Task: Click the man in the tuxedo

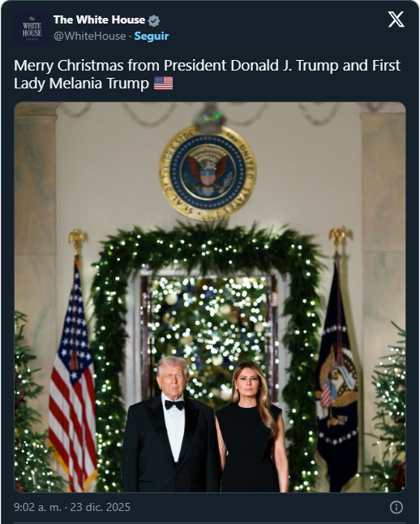Action: coord(171,425)
